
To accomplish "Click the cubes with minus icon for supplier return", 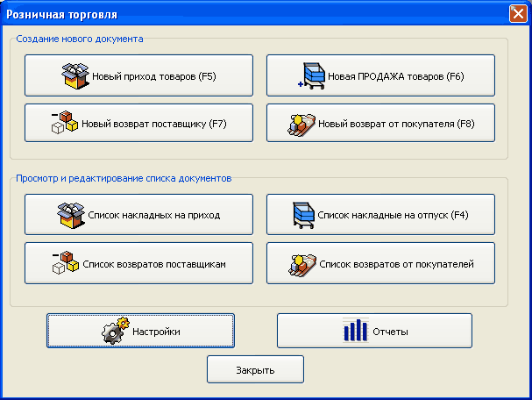I will [x=65, y=122].
